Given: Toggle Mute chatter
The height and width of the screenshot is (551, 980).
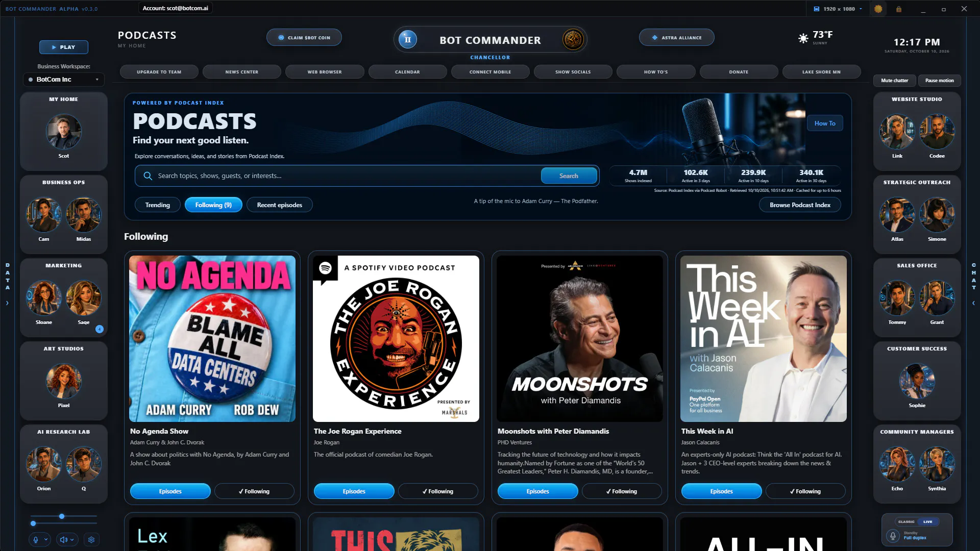Looking at the screenshot, I should pos(895,81).
